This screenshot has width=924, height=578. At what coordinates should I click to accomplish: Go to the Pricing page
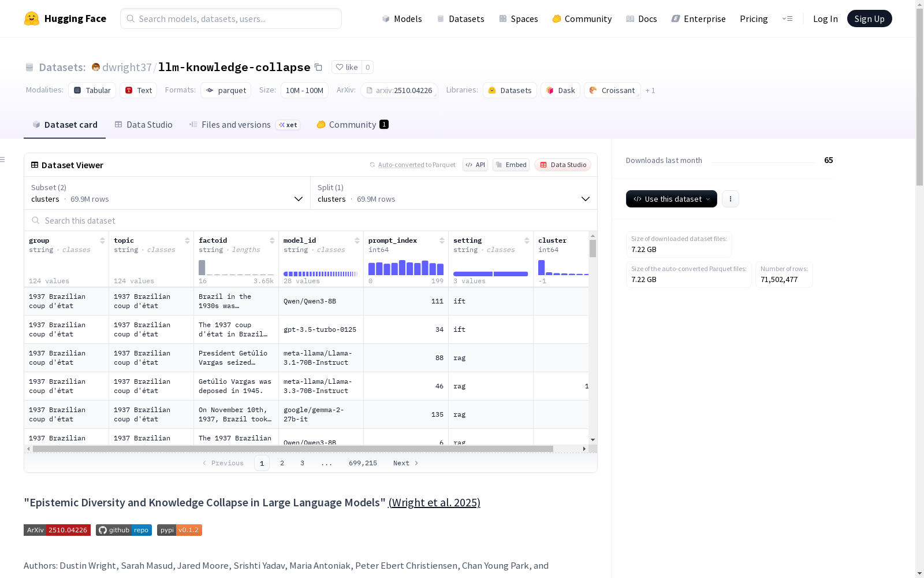[x=754, y=18]
